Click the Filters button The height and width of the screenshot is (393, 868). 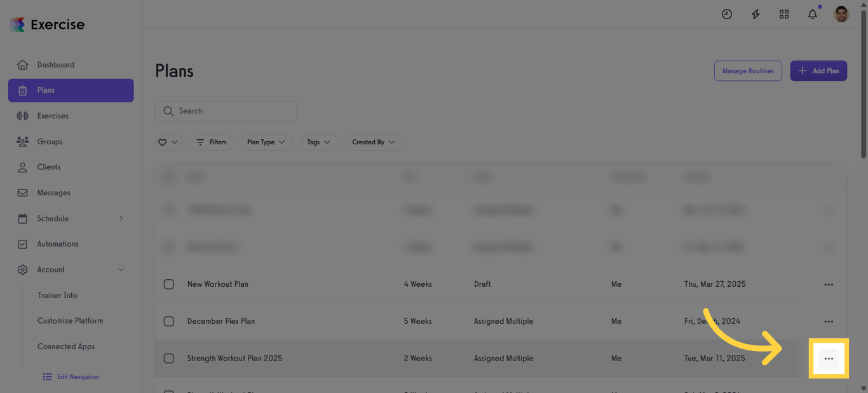click(211, 142)
